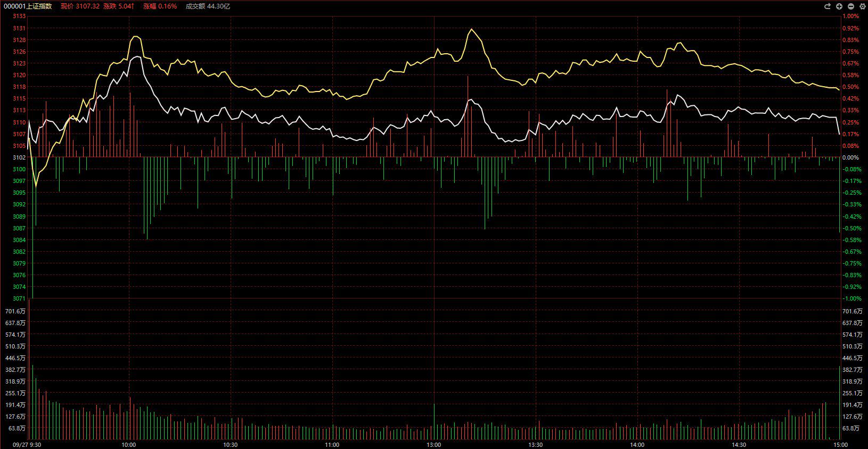Click the 10:30 time axis label
This screenshot has height=449, width=868.
(x=231, y=445)
